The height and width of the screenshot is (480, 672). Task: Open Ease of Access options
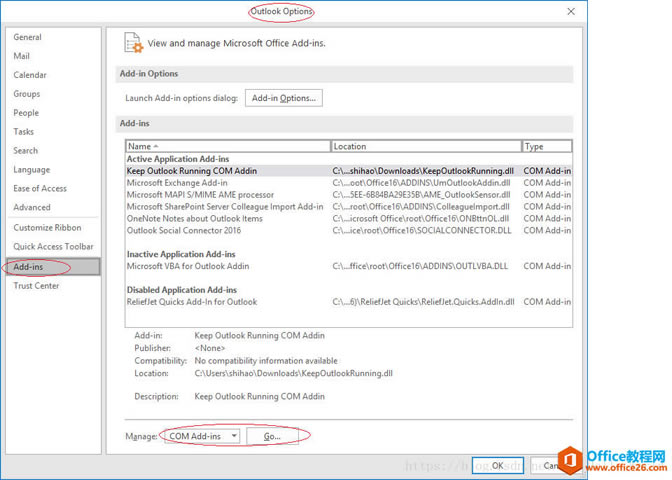pyautogui.click(x=40, y=189)
